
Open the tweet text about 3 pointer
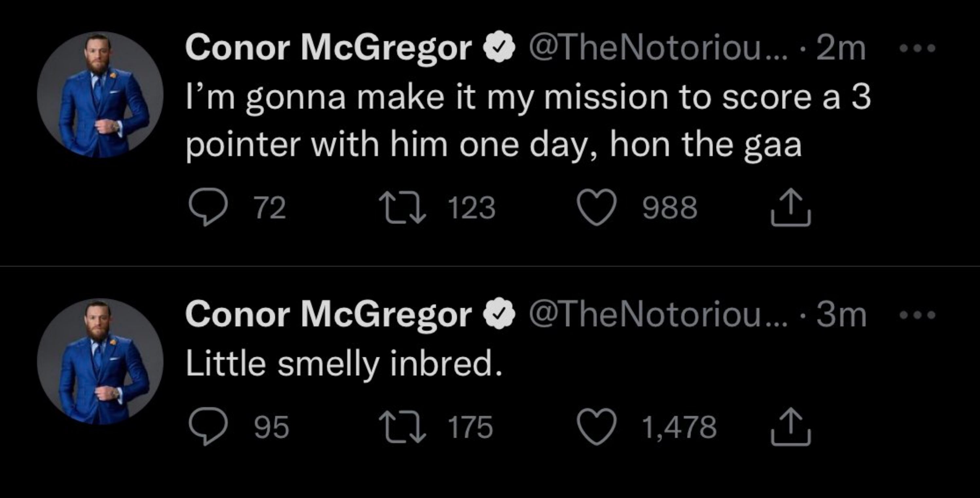pyautogui.click(x=528, y=121)
